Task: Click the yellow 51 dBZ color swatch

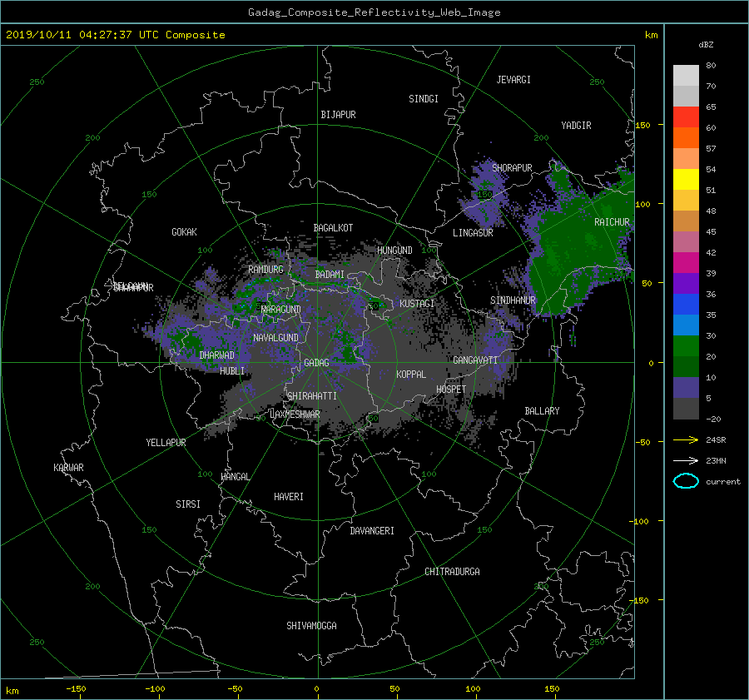Action: 686,179
